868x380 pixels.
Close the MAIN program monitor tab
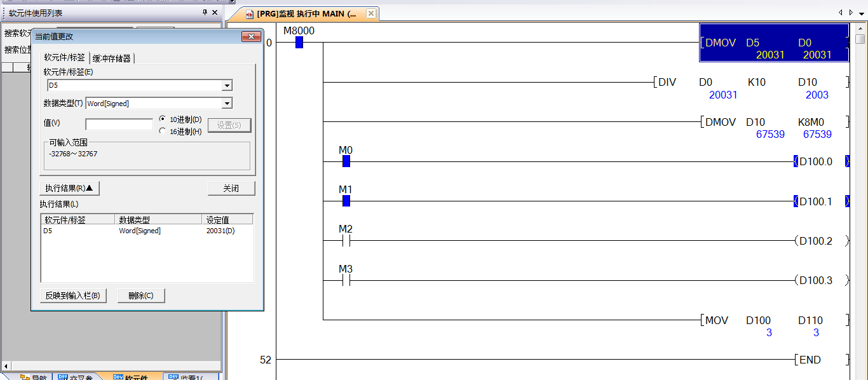tap(371, 13)
